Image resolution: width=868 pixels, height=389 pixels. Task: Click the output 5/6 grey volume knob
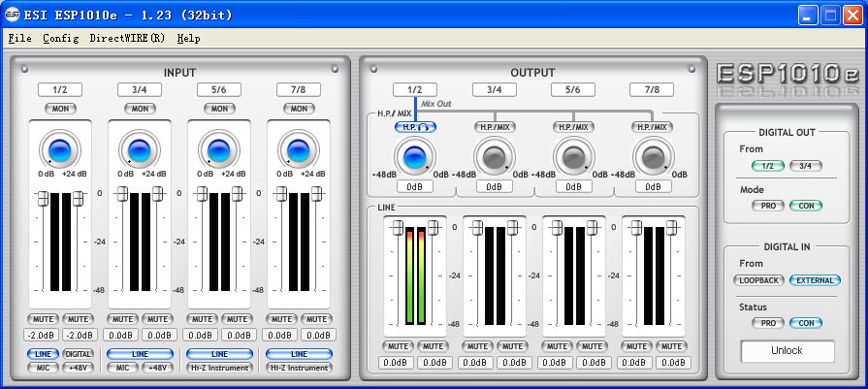[x=573, y=157]
